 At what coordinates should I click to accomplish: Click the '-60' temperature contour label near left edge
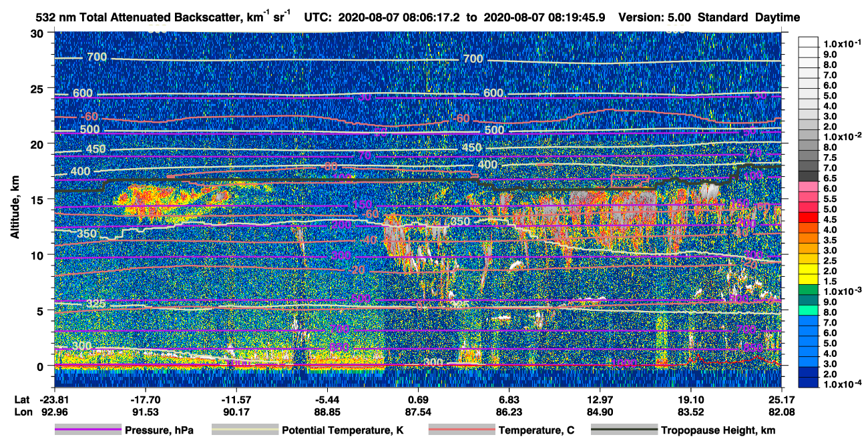[89, 117]
